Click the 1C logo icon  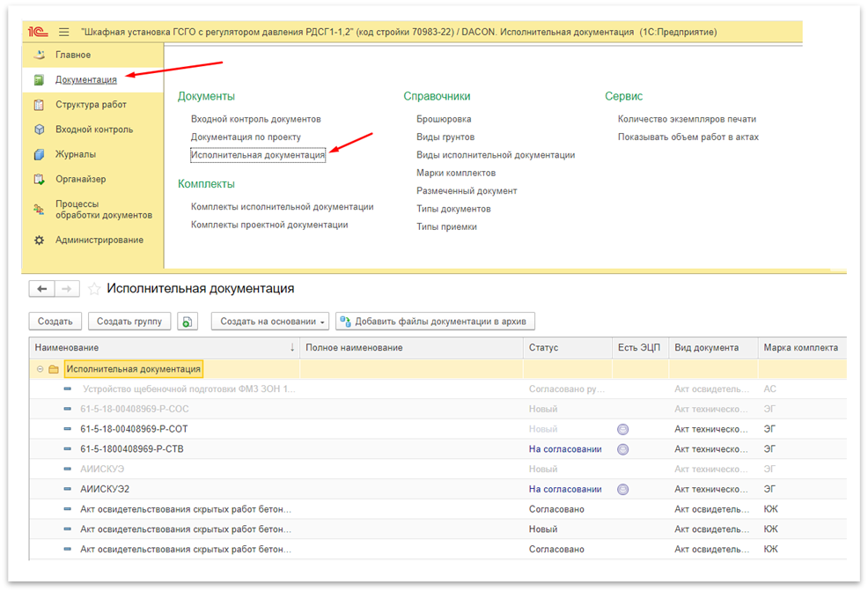37,32
